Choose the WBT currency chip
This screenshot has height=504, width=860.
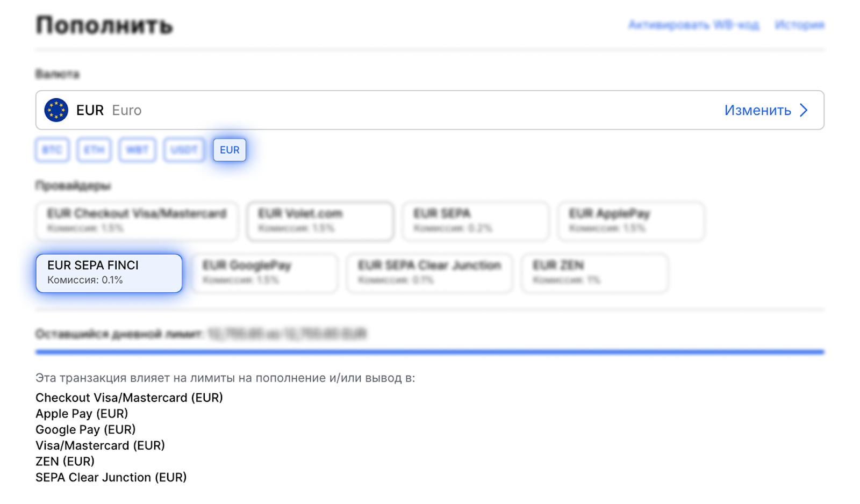point(138,150)
